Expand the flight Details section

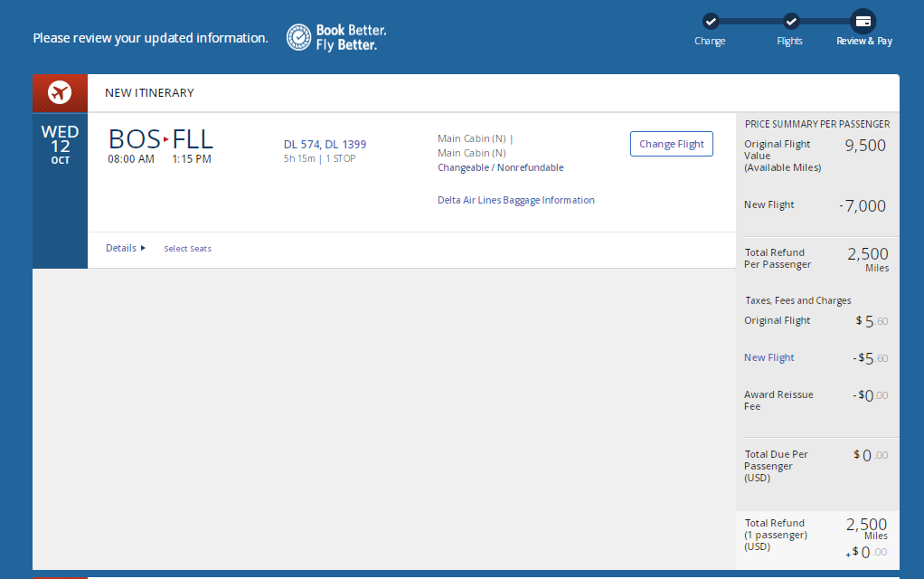(126, 248)
